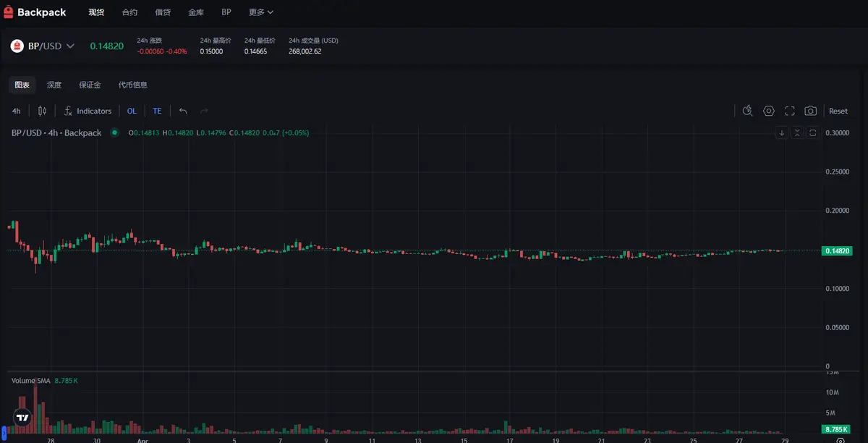Open chart settings hexagon icon
868x443 pixels.
(769, 111)
